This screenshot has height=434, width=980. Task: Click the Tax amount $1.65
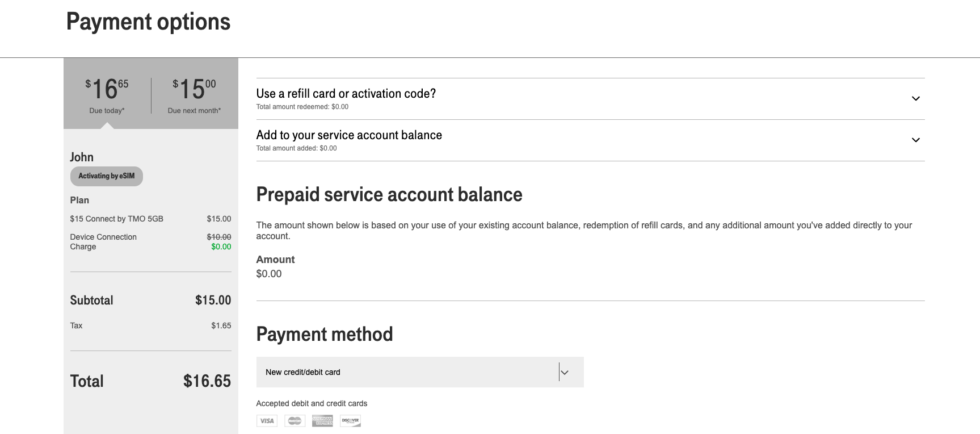(x=221, y=325)
